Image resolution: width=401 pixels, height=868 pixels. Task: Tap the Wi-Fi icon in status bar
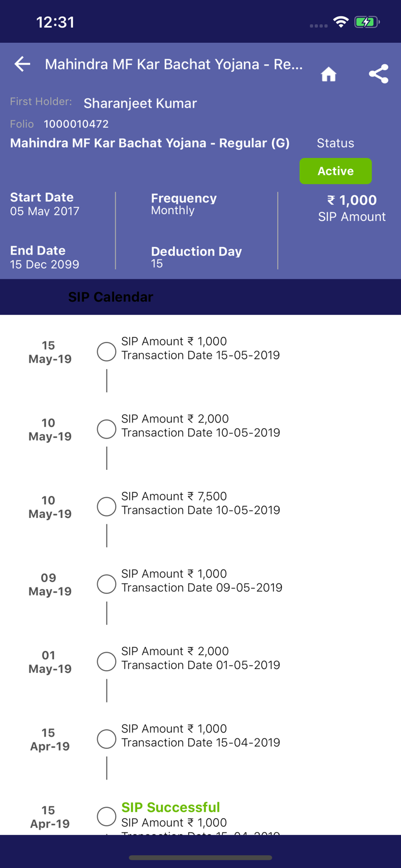coord(341,22)
